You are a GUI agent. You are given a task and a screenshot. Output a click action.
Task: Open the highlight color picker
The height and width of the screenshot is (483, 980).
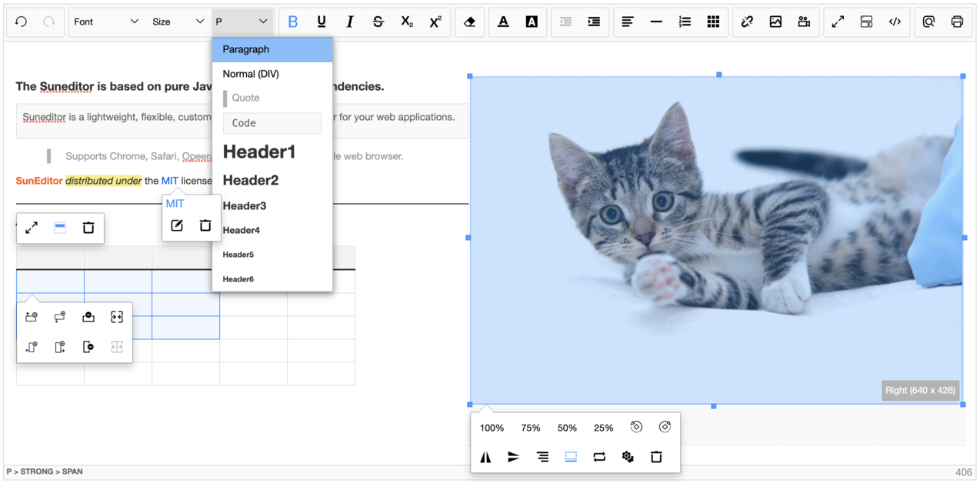[x=532, y=22]
